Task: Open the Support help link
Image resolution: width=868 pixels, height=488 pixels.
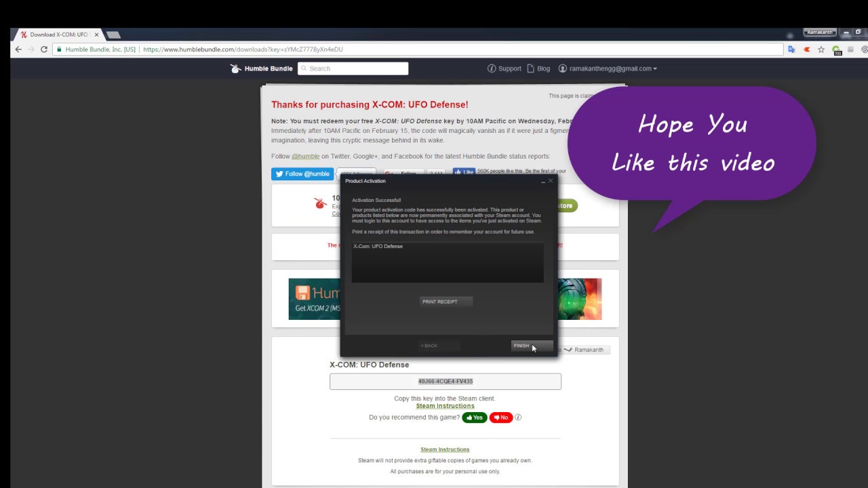Action: pos(505,68)
